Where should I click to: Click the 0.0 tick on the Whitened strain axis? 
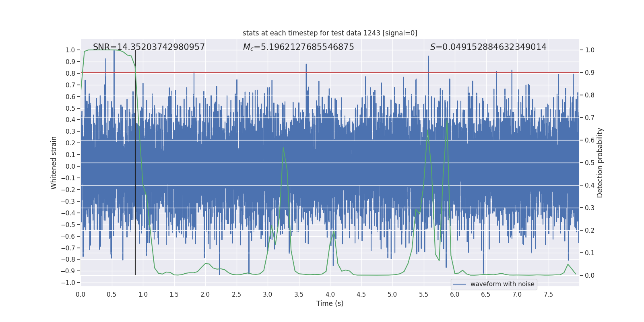click(70, 166)
